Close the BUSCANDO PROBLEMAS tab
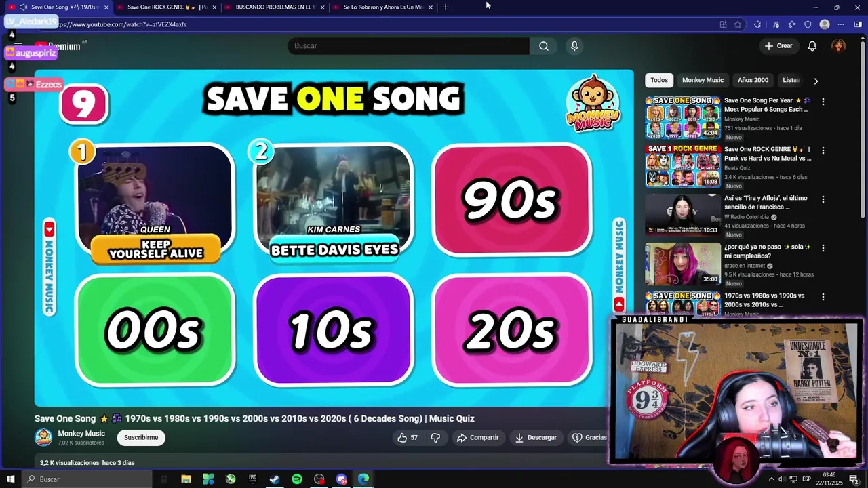This screenshot has width=868, height=488. tap(322, 7)
